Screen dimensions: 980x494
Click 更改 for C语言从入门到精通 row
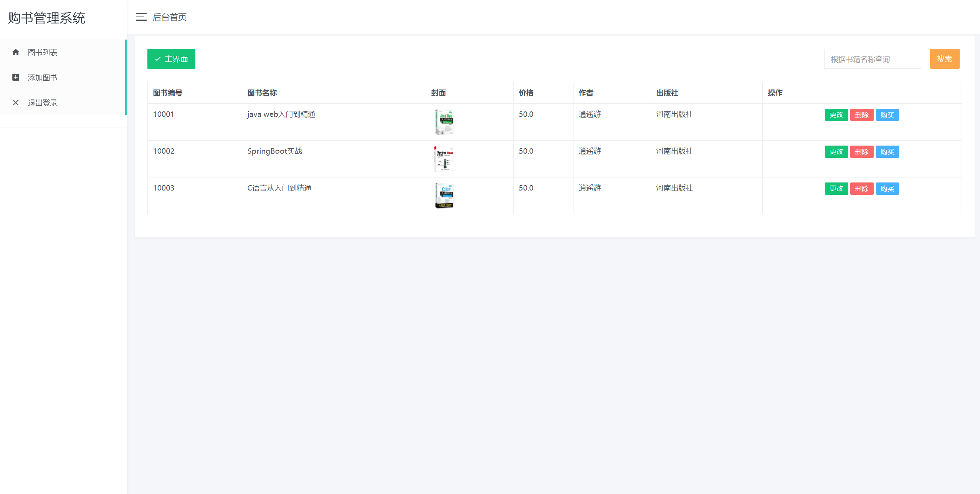pyautogui.click(x=836, y=189)
